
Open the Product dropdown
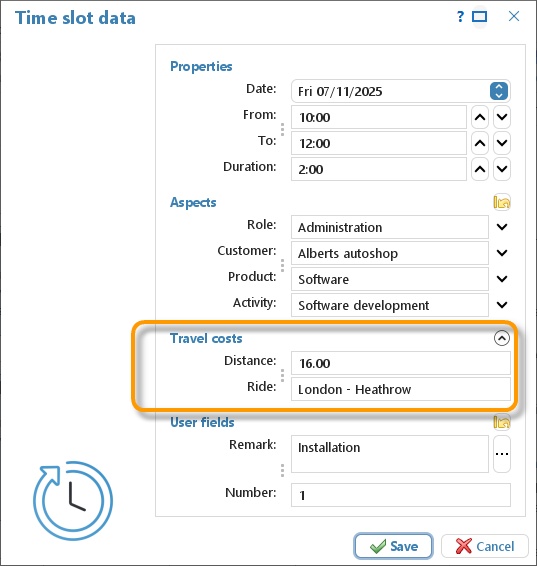tap(502, 279)
